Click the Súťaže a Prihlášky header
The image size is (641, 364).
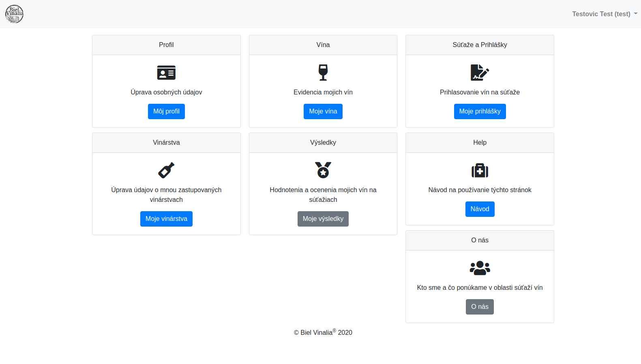pyautogui.click(x=480, y=45)
